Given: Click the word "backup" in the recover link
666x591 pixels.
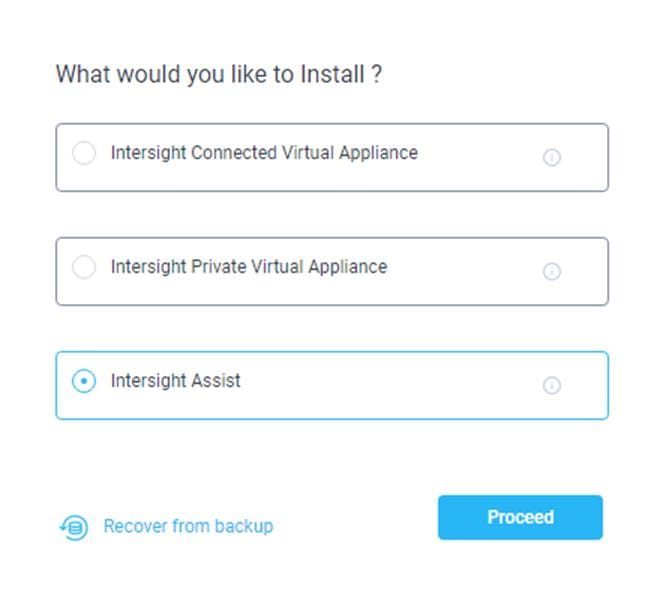Looking at the screenshot, I should click(246, 526).
